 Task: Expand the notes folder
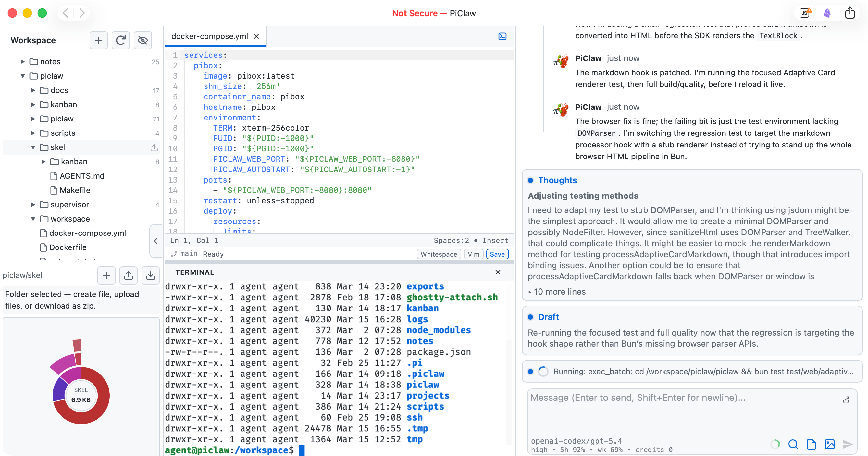pos(23,62)
